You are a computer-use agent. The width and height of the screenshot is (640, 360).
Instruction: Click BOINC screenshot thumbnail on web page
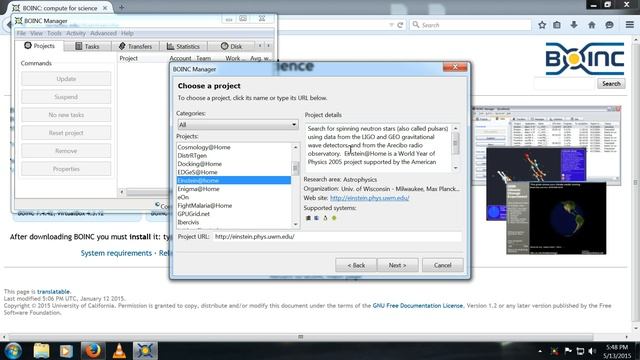[x=546, y=180]
